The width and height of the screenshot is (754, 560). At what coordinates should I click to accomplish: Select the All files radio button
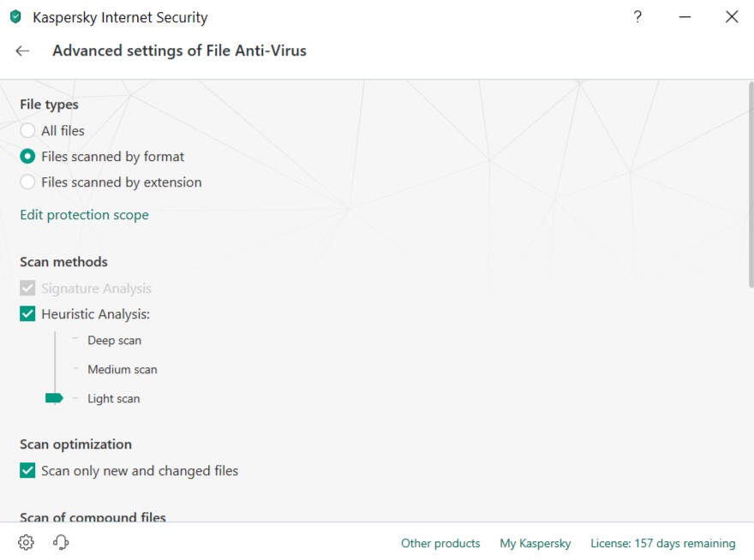tap(27, 131)
